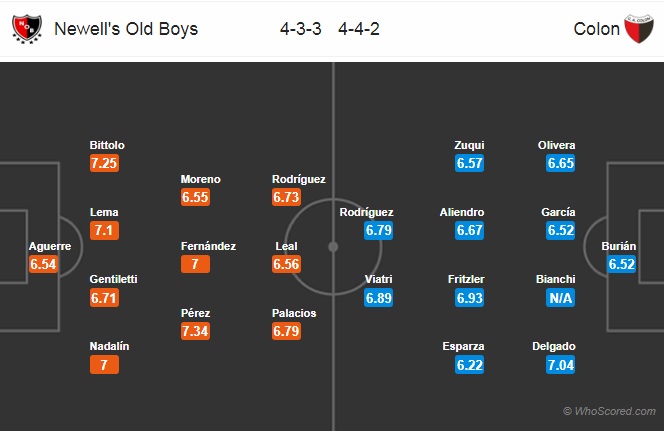Click the player name Fritzler
This screenshot has width=664, height=431.
(x=466, y=279)
